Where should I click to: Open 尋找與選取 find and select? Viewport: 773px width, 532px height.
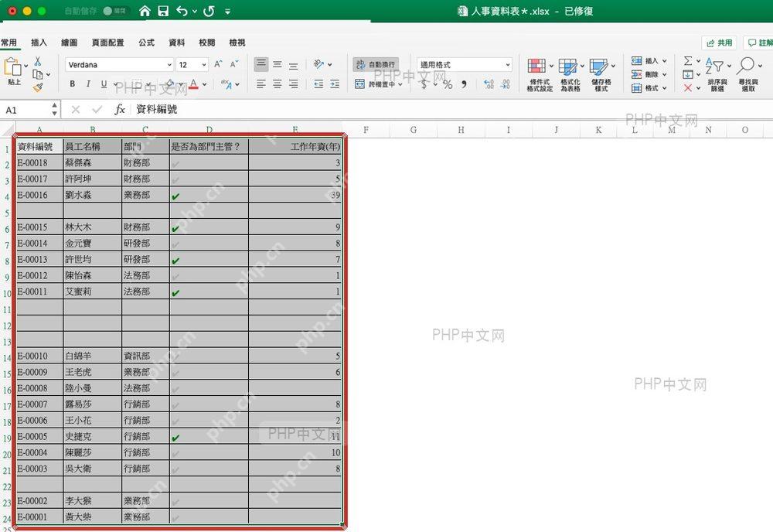pos(748,75)
